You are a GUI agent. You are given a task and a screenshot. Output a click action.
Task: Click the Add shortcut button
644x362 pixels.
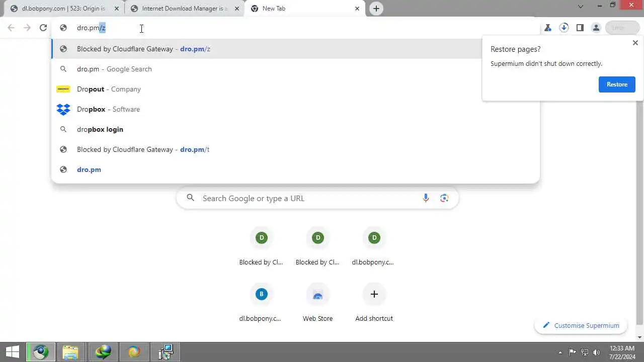pos(374,302)
